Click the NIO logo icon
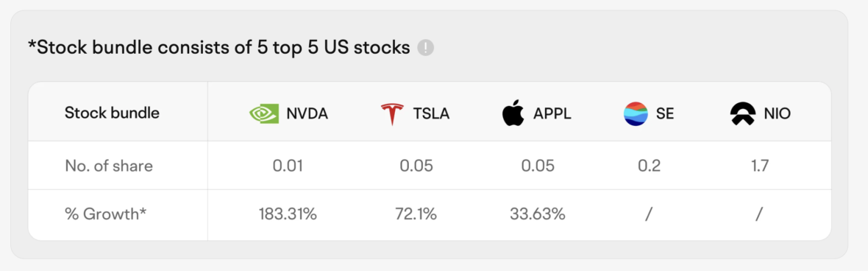The image size is (868, 271). coord(742,114)
